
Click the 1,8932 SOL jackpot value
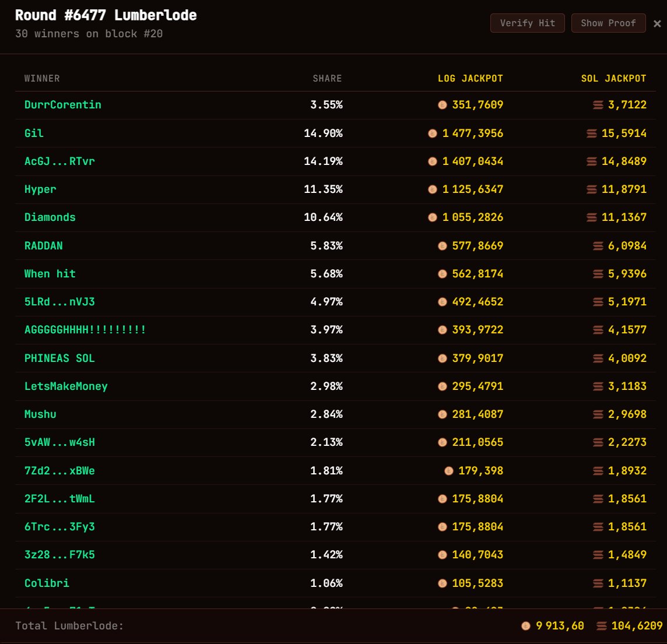click(627, 471)
